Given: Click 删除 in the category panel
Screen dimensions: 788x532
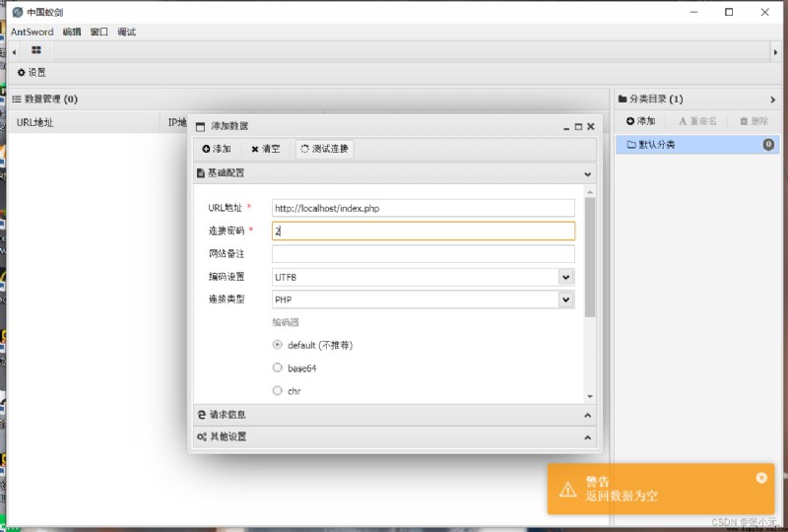Looking at the screenshot, I should coord(755,121).
